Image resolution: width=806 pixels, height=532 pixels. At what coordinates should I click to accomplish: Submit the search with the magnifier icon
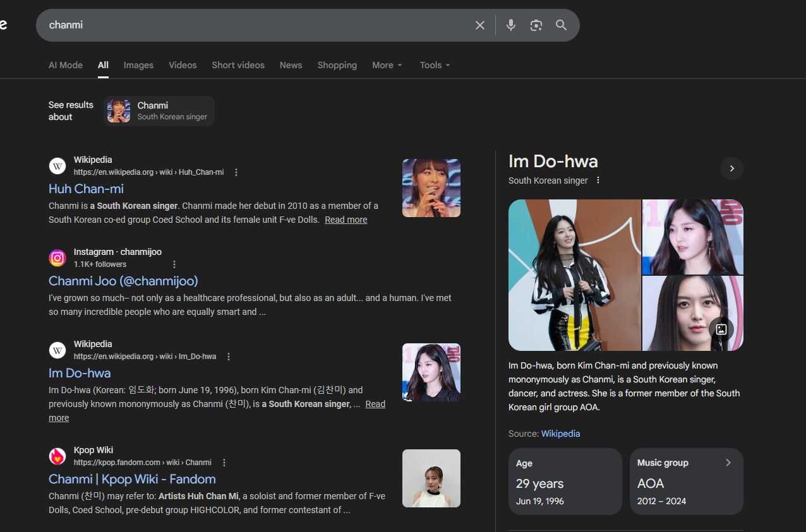561,25
